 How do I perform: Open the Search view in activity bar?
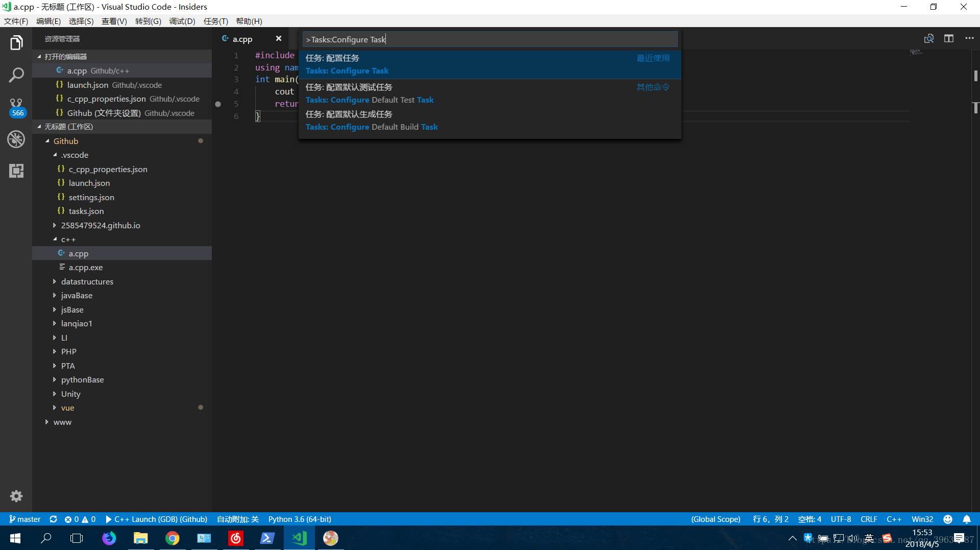click(16, 75)
